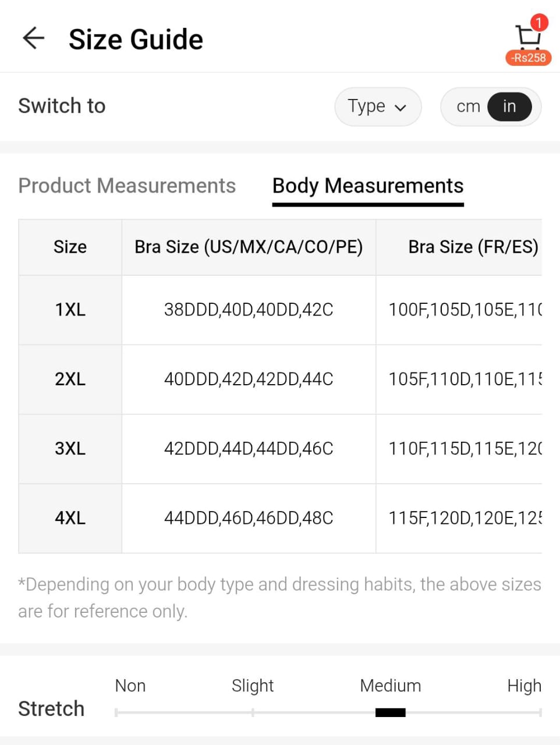This screenshot has width=560, height=745.
Task: Tap the back arrow icon
Action: [33, 38]
